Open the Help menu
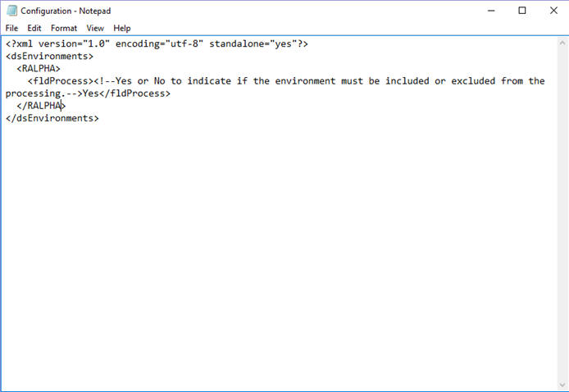This screenshot has height=392, width=569. click(x=122, y=28)
